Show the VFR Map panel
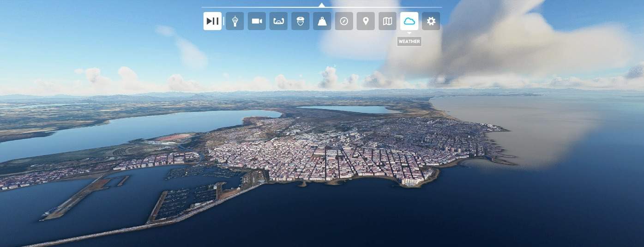 tap(388, 21)
